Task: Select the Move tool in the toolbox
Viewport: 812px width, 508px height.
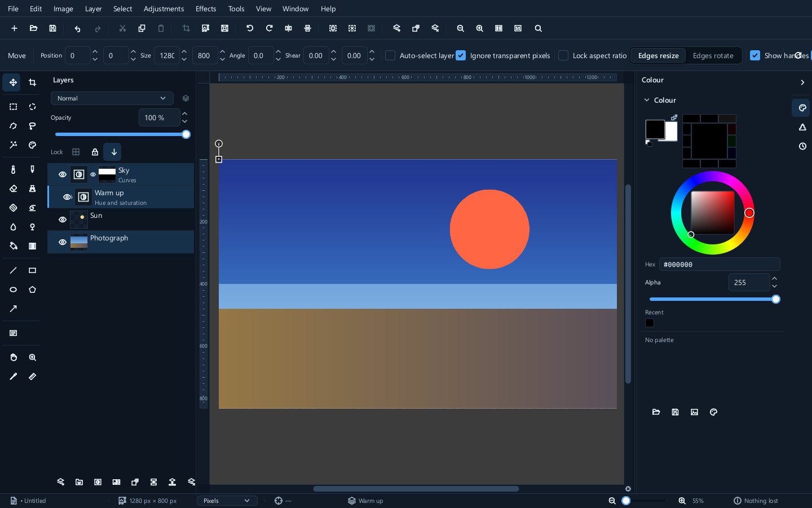Action: (x=13, y=82)
